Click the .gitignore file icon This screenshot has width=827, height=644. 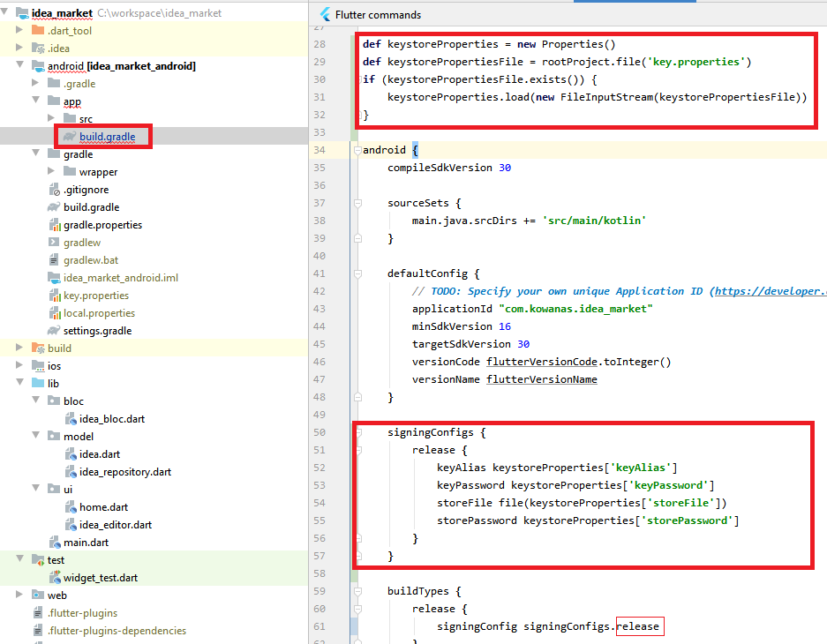[55, 190]
